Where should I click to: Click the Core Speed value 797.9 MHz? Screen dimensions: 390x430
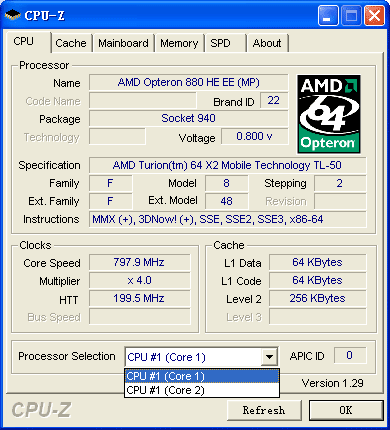(139, 262)
